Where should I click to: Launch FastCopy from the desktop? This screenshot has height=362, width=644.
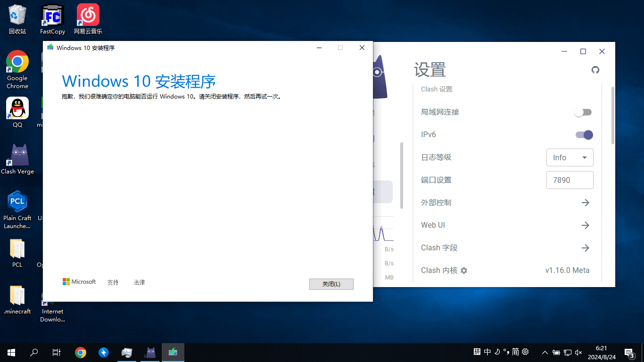(52, 20)
